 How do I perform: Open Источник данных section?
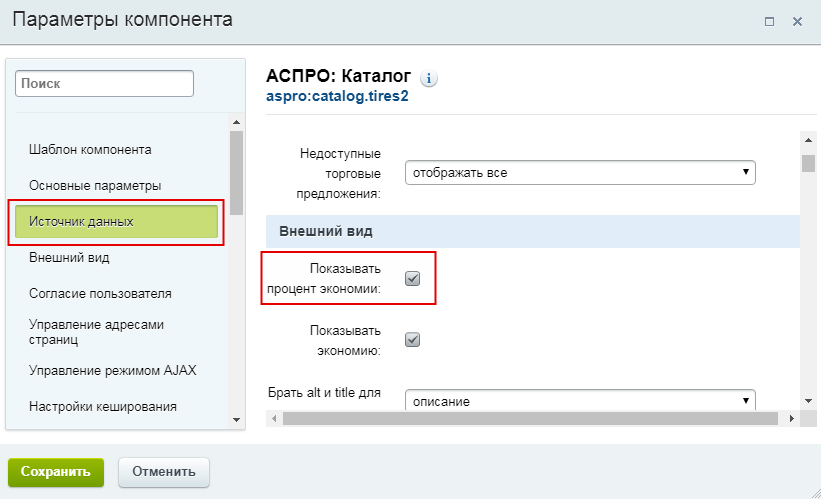pos(116,221)
